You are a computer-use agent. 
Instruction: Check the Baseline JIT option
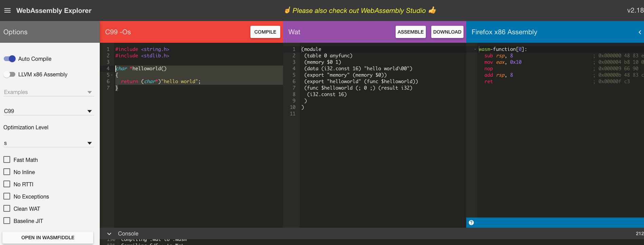[x=7, y=221]
